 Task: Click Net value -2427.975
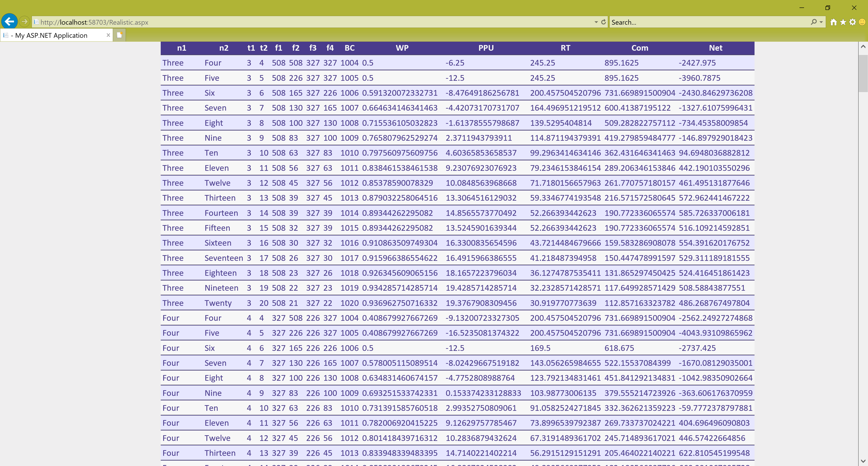point(697,63)
